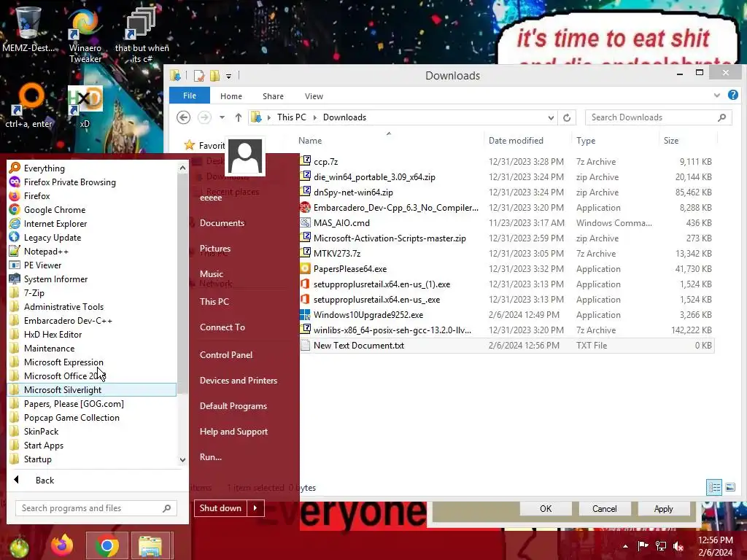Open Winaero Tweaker desktop shortcut
This screenshot has height=560, width=747.
pos(85,36)
